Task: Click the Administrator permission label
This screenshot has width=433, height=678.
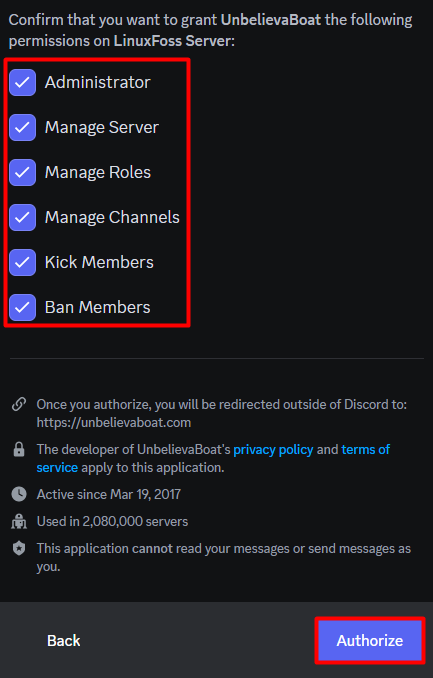Action: pyautogui.click(x=98, y=82)
